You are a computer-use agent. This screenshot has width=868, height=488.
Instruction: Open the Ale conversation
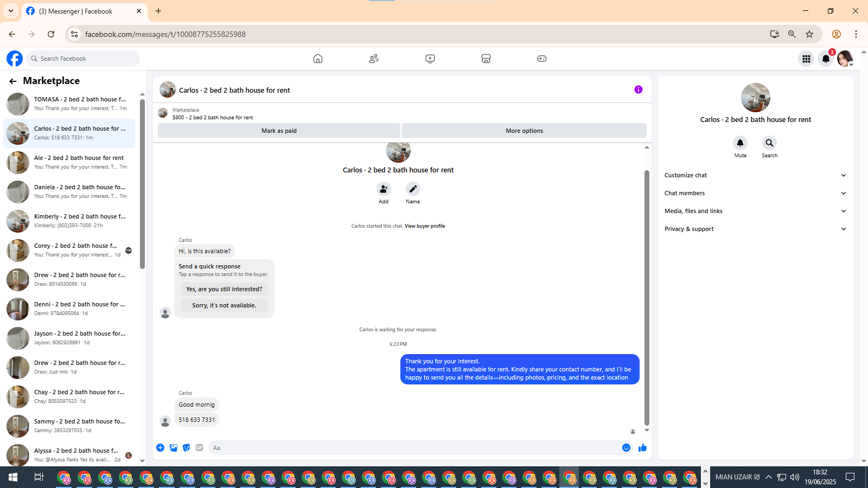point(69,163)
